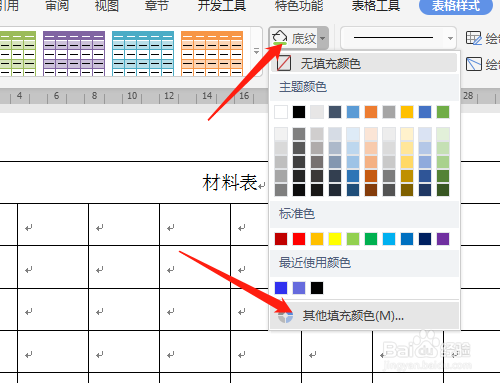Expand the table style gallery arrow
Image resolution: width=500 pixels, height=383 pixels.
(x=256, y=51)
